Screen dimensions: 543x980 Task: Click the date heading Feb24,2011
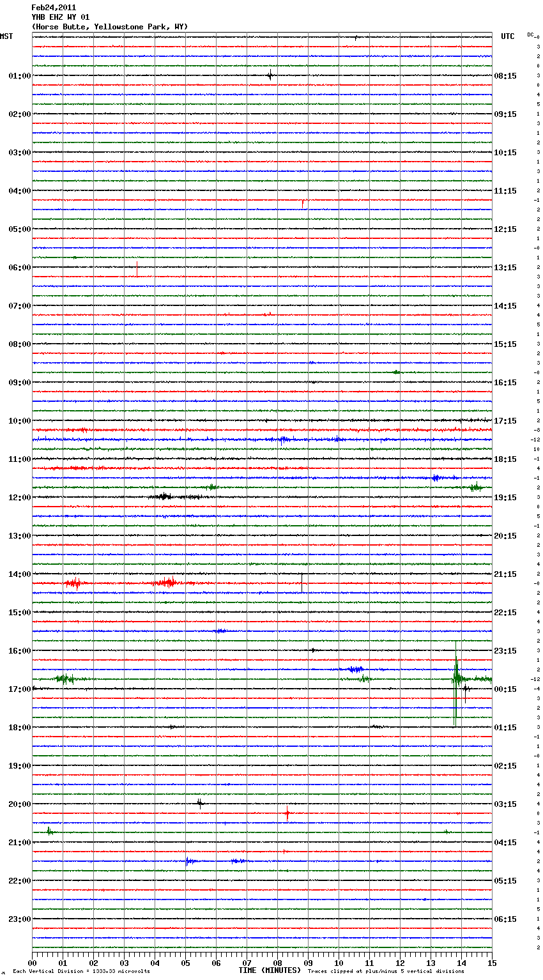click(x=54, y=8)
